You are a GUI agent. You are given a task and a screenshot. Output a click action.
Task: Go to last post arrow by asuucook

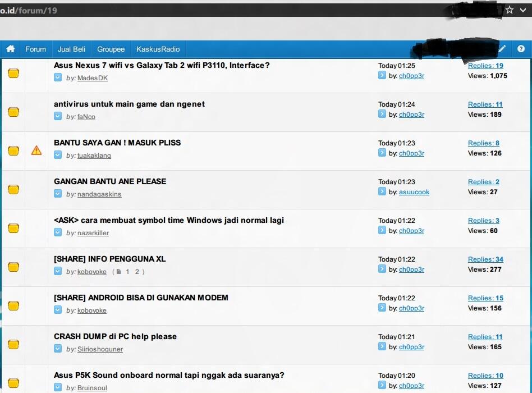[x=382, y=191]
